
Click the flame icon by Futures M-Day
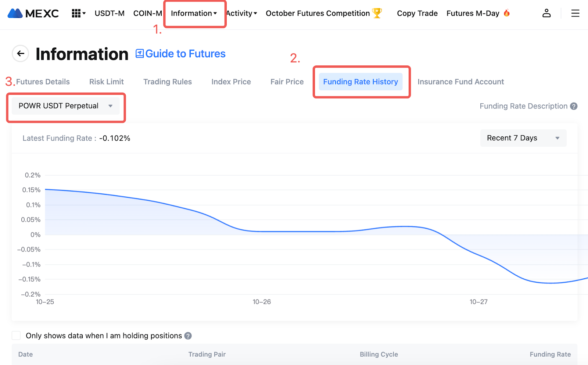pyautogui.click(x=507, y=13)
